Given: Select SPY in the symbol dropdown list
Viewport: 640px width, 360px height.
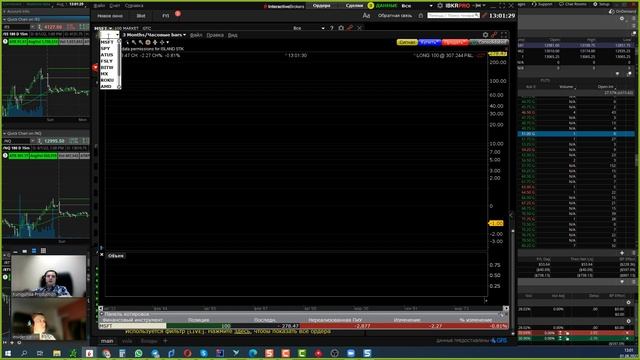Looking at the screenshot, I should click(109, 48).
